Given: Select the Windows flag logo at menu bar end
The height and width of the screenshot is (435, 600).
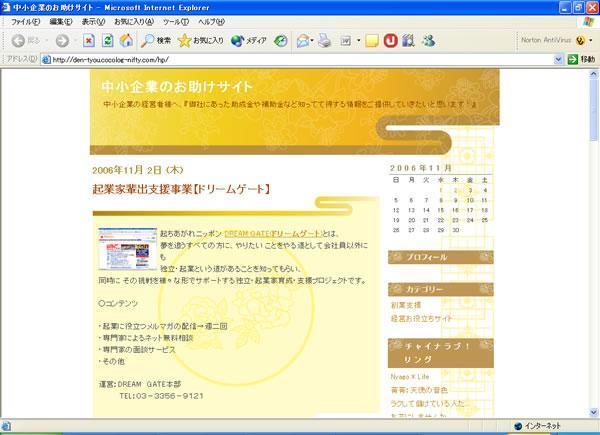Looking at the screenshot, I should click(x=589, y=21).
